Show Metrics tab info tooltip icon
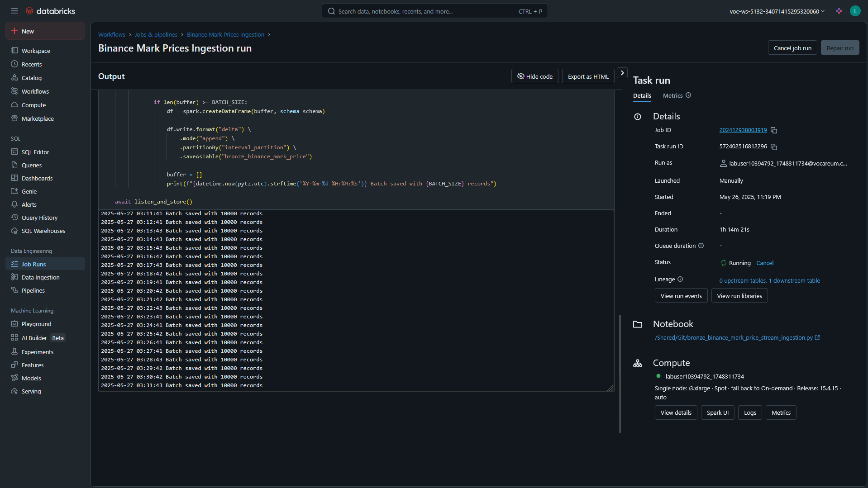 tap(688, 95)
